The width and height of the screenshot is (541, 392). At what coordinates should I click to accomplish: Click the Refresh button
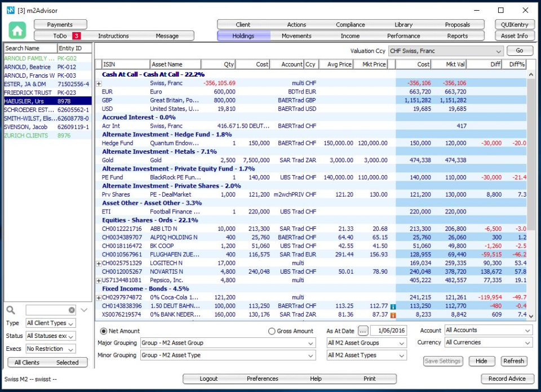513,361
